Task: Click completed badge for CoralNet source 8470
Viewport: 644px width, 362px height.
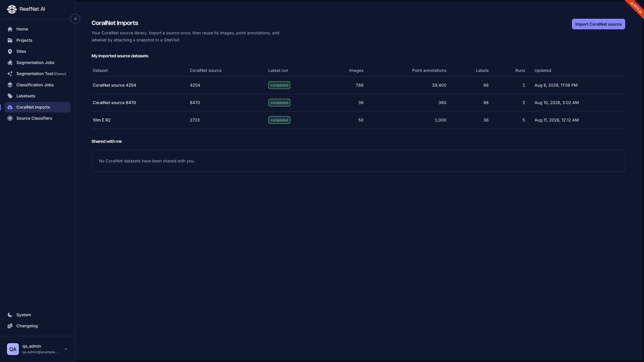Action: (x=279, y=103)
